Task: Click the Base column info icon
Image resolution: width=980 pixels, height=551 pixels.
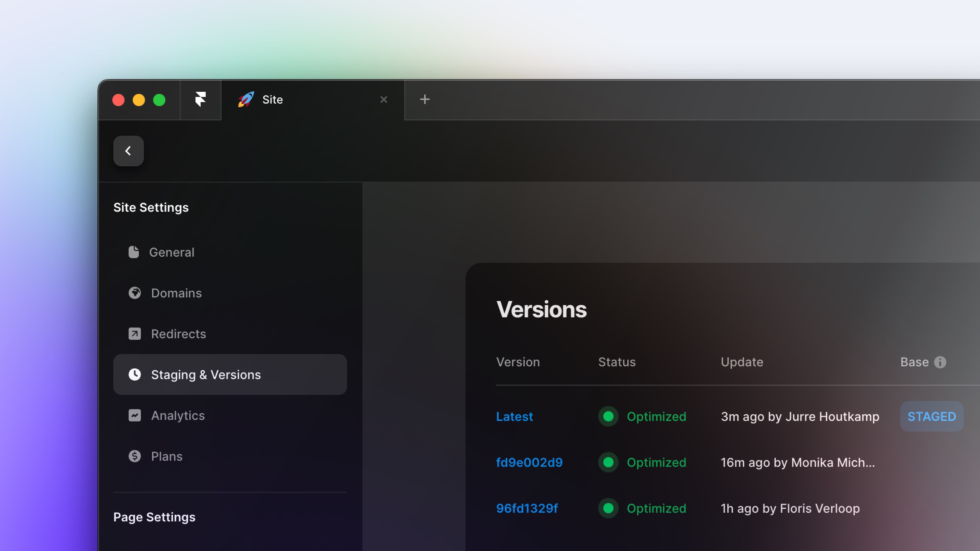Action: click(940, 362)
